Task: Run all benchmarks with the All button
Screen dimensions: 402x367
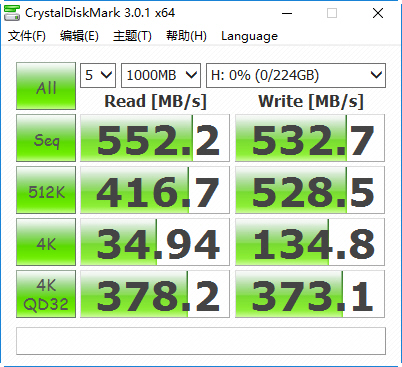Action: 46,86
